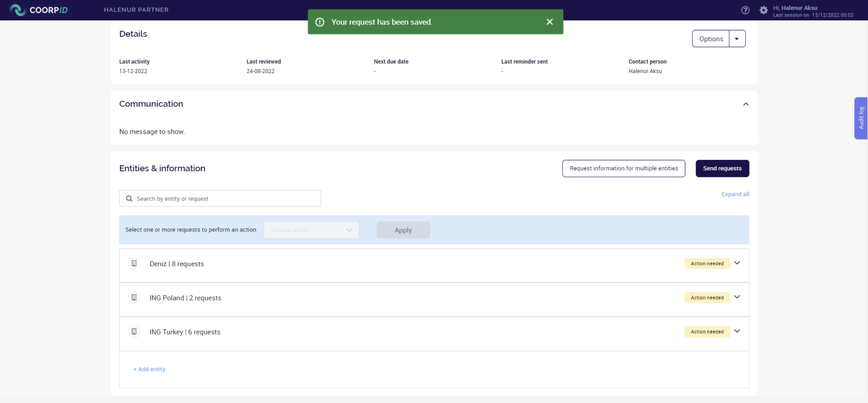Click the Last reviewed date 24-08-2022
The height and width of the screenshot is (403, 868).
coord(260,71)
